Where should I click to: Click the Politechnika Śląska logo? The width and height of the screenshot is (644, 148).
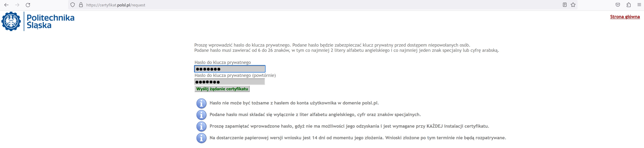[x=38, y=22]
